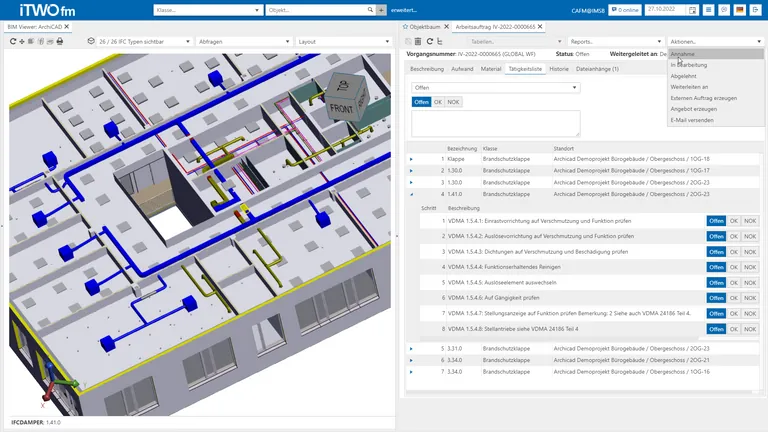768x432 pixels.
Task: Click the refresh icon in BIM viewer toolbar
Action: pyautogui.click(x=12, y=42)
